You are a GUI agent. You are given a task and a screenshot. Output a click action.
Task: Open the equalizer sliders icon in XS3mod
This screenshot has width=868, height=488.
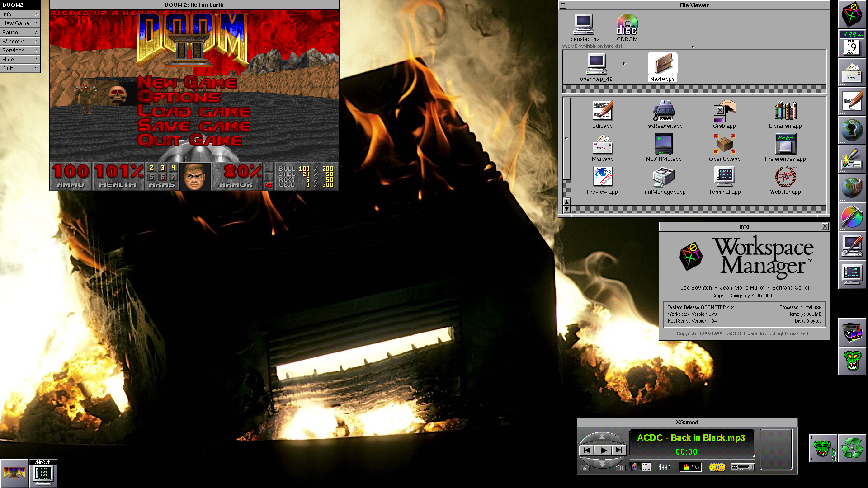tap(665, 467)
